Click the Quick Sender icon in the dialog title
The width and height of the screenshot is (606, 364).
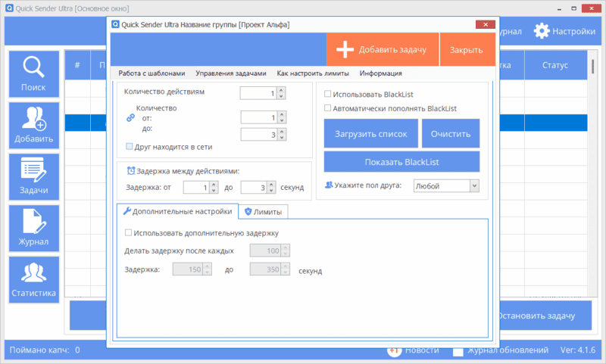coord(115,24)
